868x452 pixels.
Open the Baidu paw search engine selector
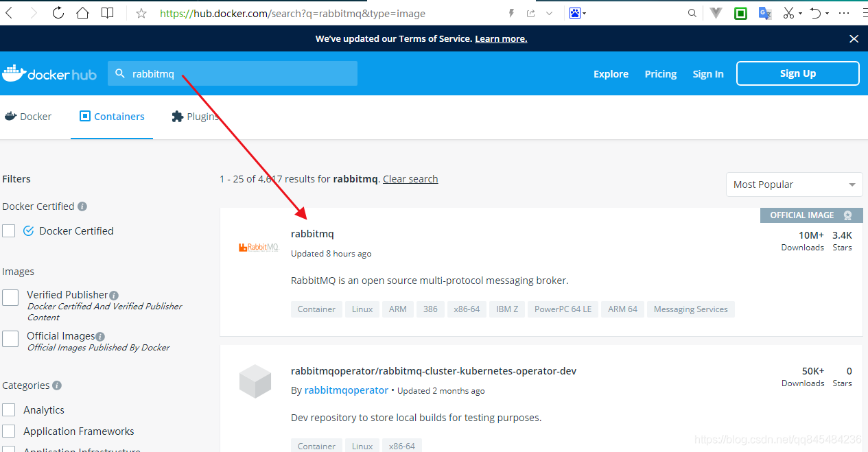click(574, 13)
